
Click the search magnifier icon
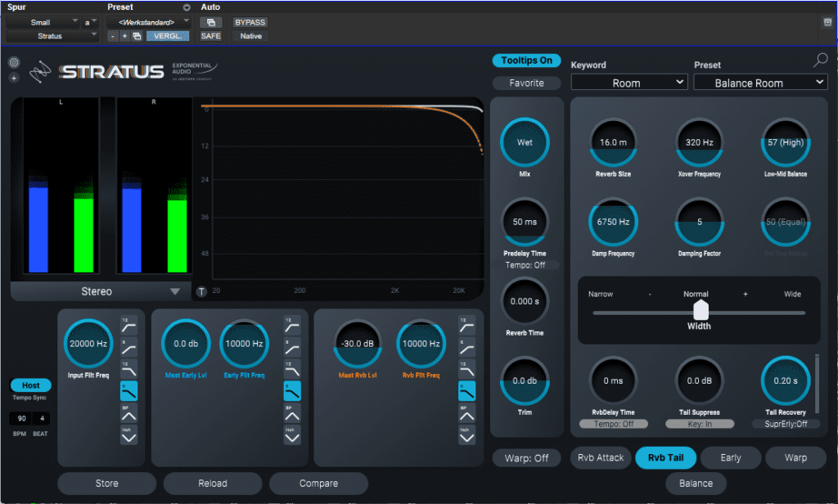coord(820,60)
